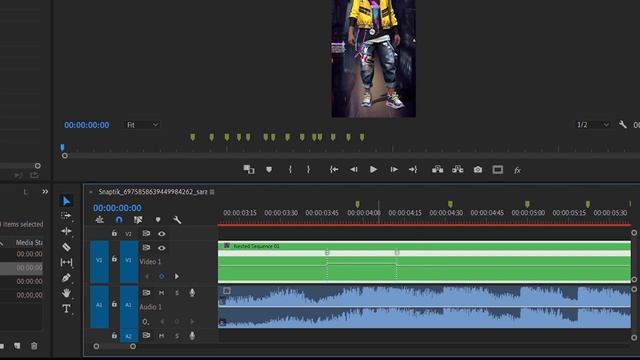Screen dimensions: 640x360
Task: Enable voice-over record on Audio 1
Action: click(x=192, y=293)
